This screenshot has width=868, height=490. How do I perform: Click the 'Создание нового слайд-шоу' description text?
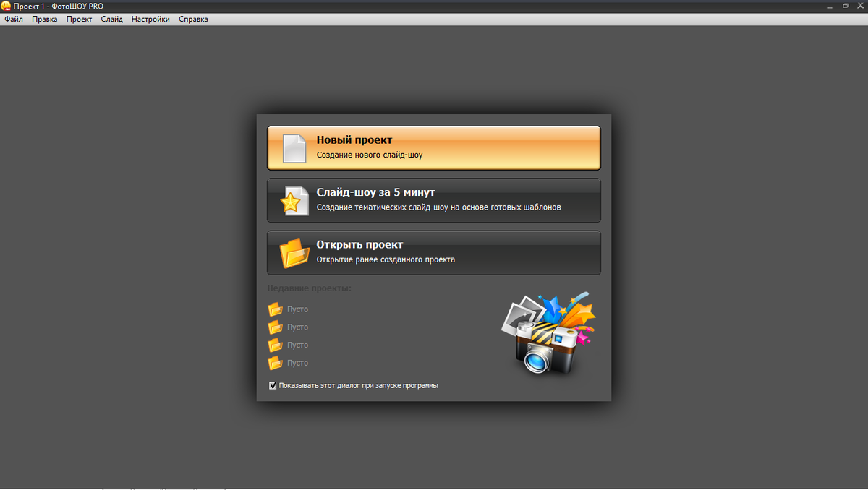coord(370,155)
